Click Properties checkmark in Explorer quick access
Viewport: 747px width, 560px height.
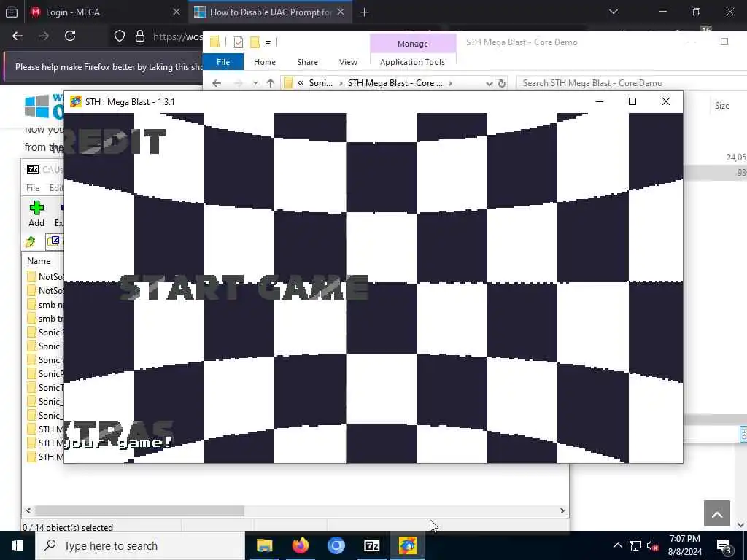tap(239, 42)
